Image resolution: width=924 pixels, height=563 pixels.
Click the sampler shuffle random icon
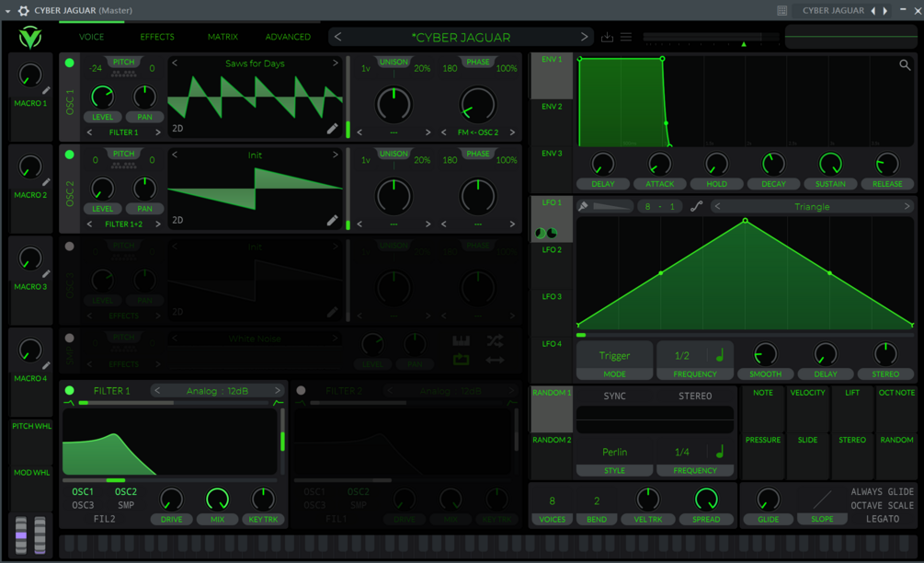[495, 340]
